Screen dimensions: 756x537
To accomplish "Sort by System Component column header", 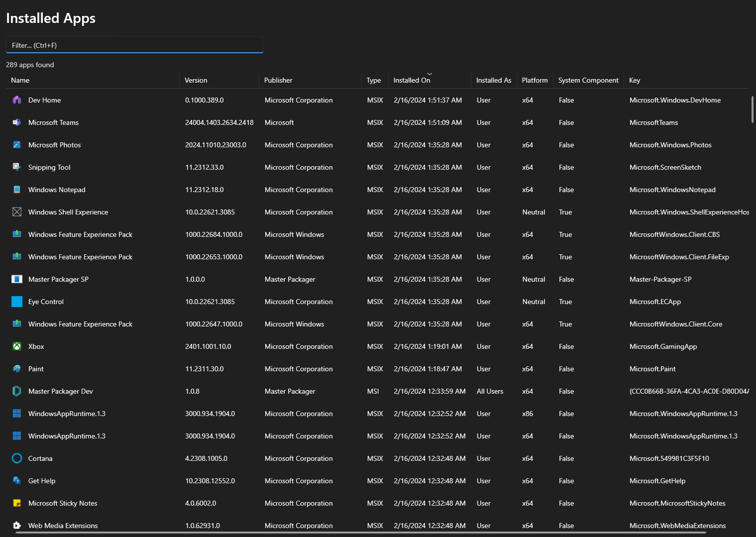I will 588,80.
